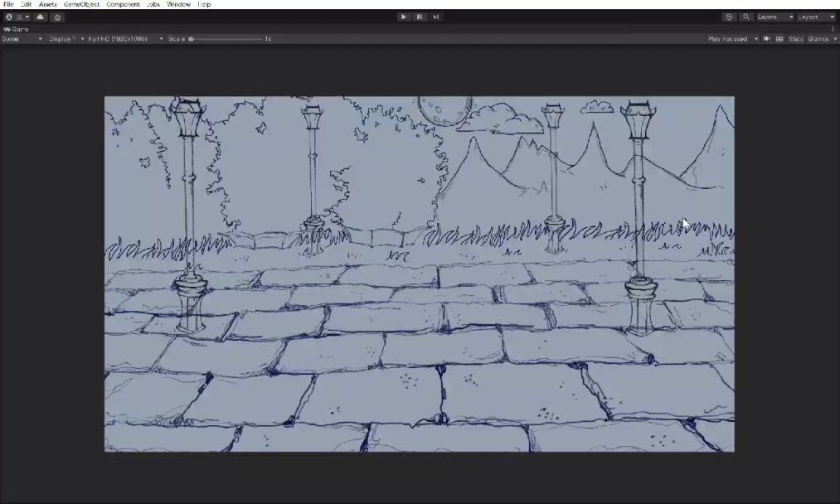Open Game view more options menu
This screenshot has width=840, height=504.
pos(833,29)
